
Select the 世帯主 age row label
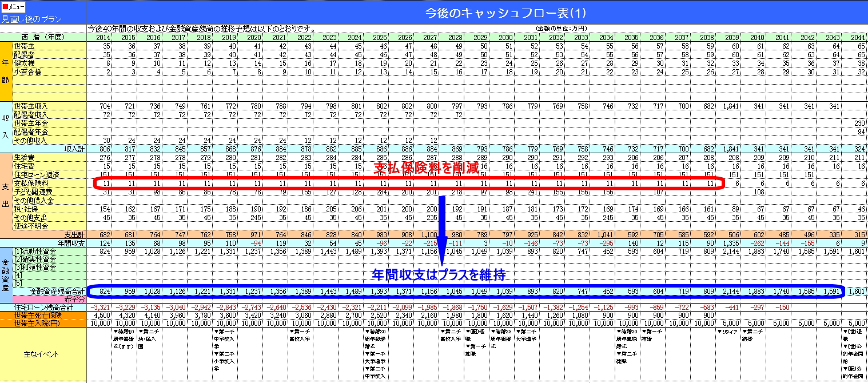point(24,46)
